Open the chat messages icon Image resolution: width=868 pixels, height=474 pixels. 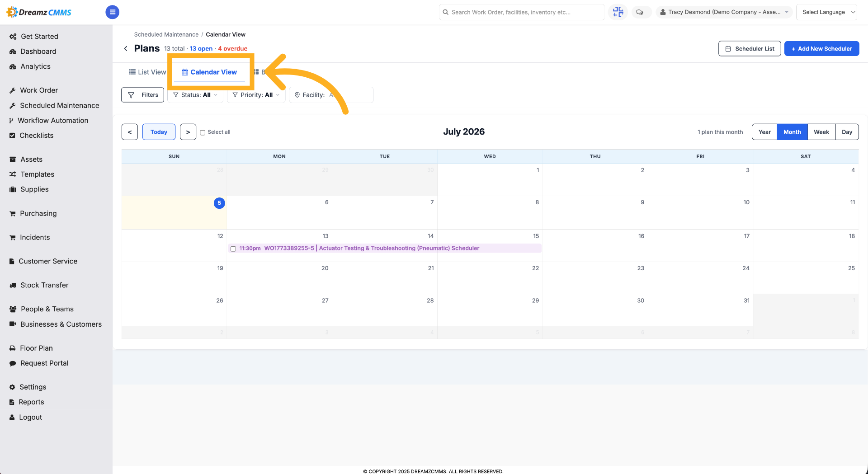[x=639, y=12]
